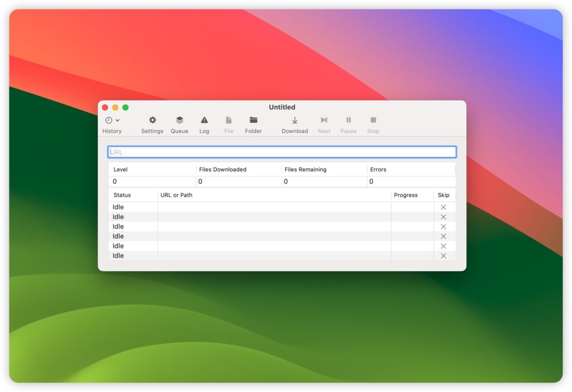Click the Errors column header
Screen dimensions: 572x392
(378, 169)
